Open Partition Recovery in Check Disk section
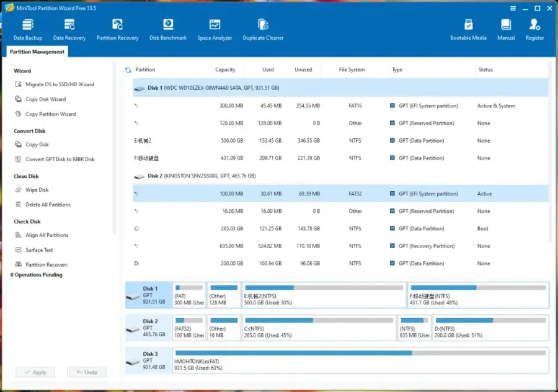This screenshot has width=558, height=392. [x=41, y=264]
